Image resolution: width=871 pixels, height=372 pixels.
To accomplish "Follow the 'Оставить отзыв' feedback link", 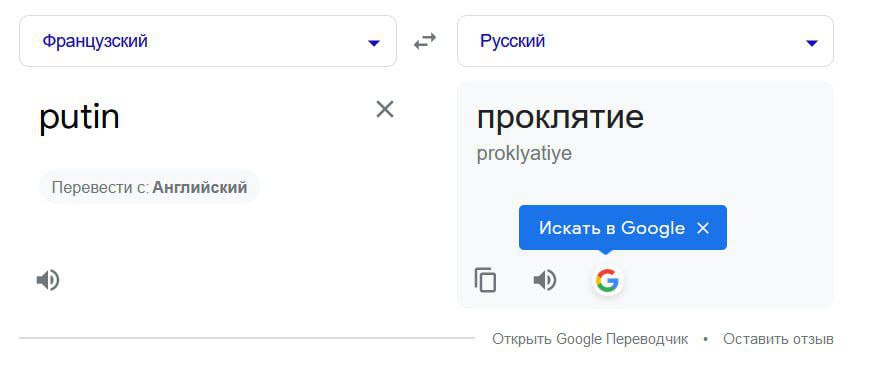I will pyautogui.click(x=778, y=339).
